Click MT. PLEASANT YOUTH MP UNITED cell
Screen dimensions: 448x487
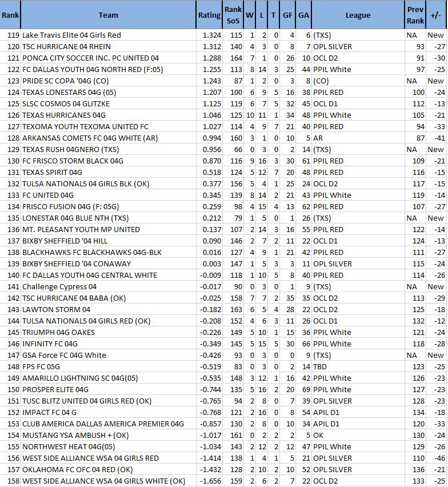click(109, 230)
